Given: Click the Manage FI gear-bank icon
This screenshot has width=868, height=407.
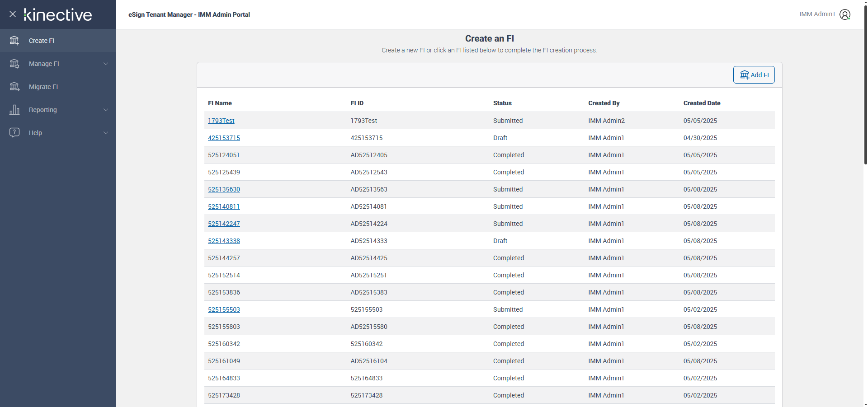Looking at the screenshot, I should (14, 64).
